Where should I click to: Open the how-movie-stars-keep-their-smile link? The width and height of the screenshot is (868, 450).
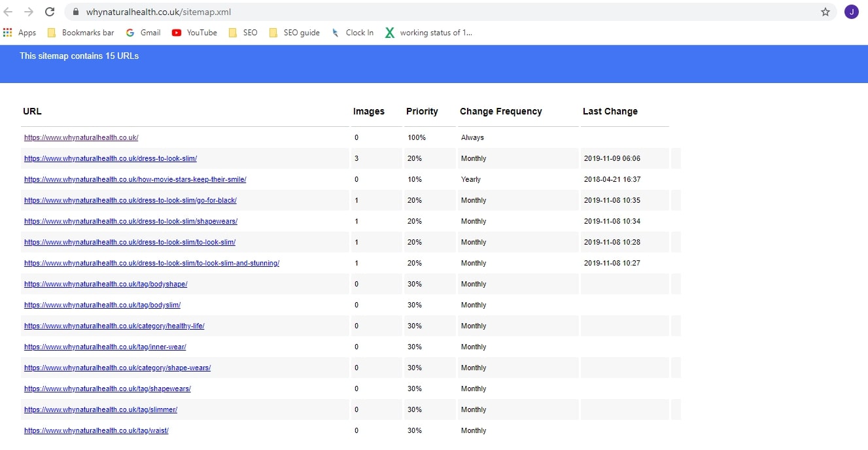point(135,179)
